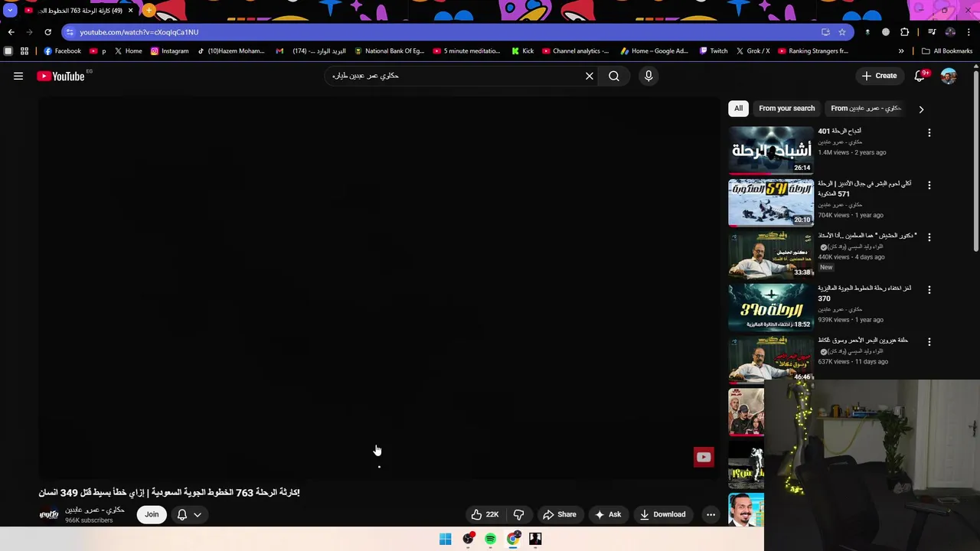Open the account avatar menu
The image size is (980, 551).
pos(949,76)
